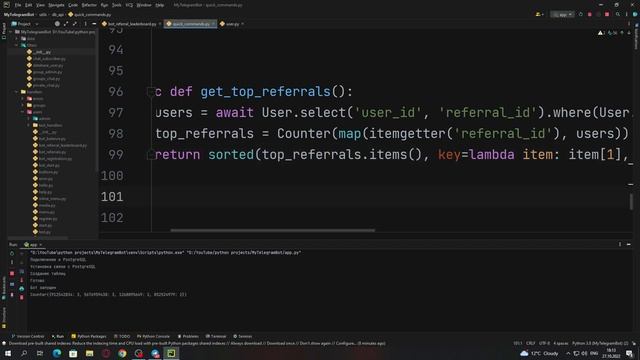Click quick_commands.py in the breadcrumb bar
This screenshot has height=360, width=640.
pyautogui.click(x=89, y=14)
